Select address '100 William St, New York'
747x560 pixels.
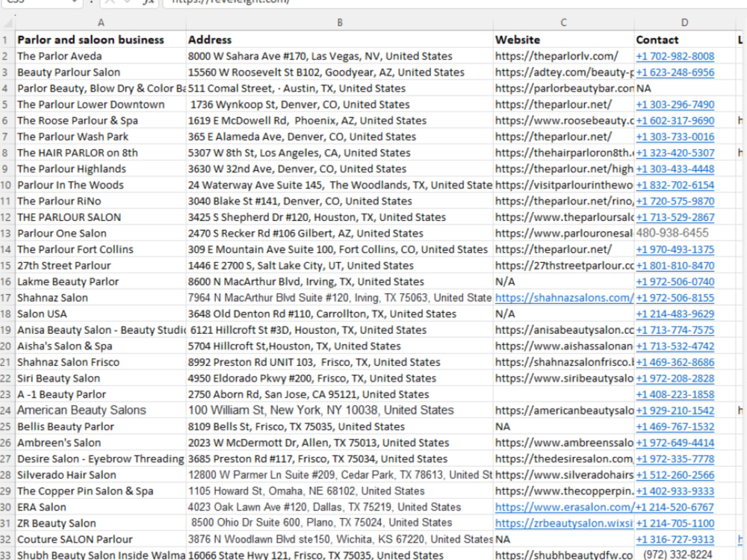pyautogui.click(x=340, y=411)
